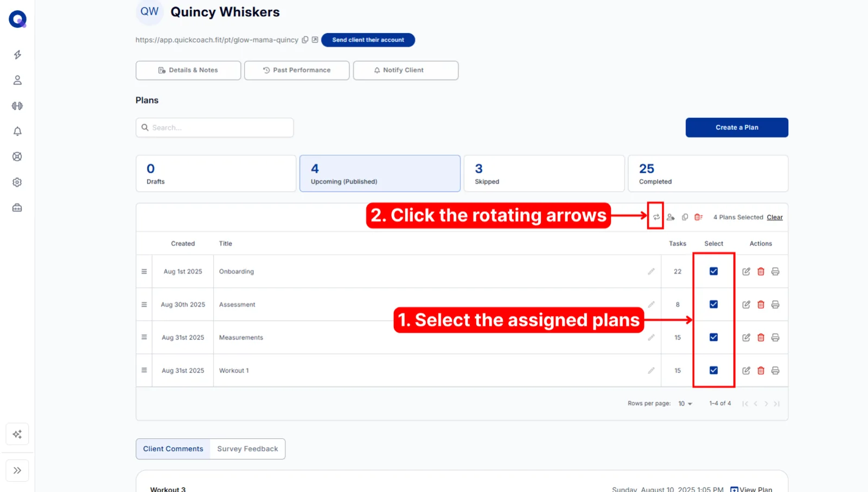Screen dimensions: 868x492
Task: Open the notifications bell in sidebar
Action: (17, 131)
